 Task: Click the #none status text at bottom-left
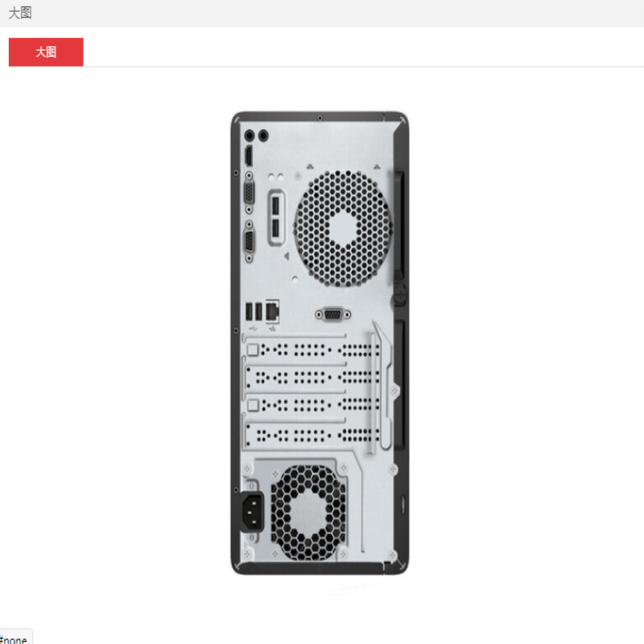click(14, 639)
